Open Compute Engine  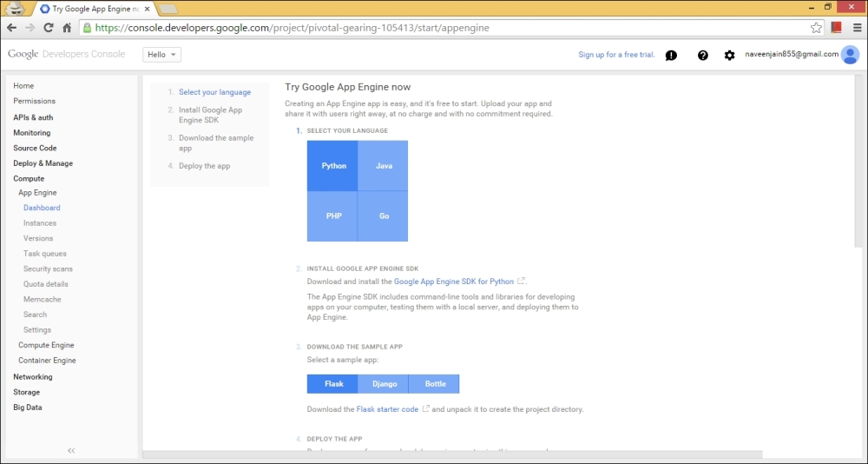point(46,345)
